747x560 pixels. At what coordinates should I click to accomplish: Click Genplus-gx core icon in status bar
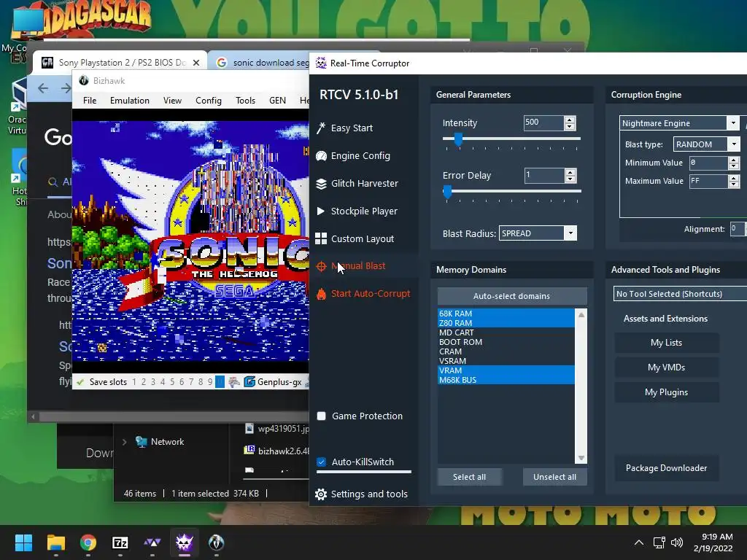(x=249, y=382)
